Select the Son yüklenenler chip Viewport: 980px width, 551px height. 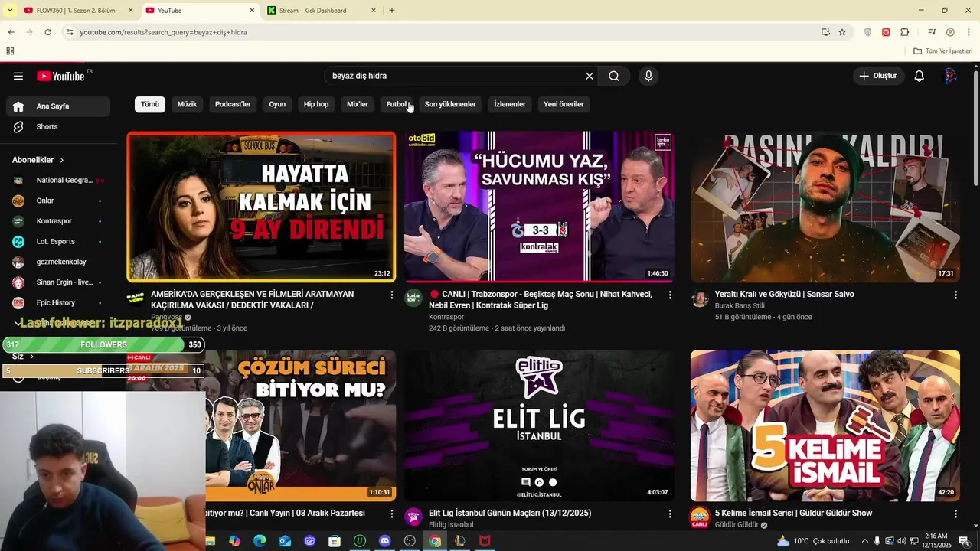point(450,104)
